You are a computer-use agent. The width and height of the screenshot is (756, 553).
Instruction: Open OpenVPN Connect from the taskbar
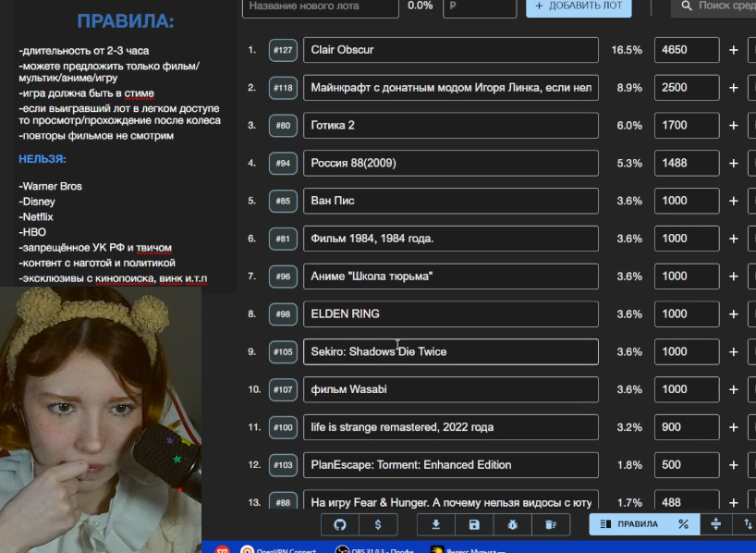(x=279, y=550)
